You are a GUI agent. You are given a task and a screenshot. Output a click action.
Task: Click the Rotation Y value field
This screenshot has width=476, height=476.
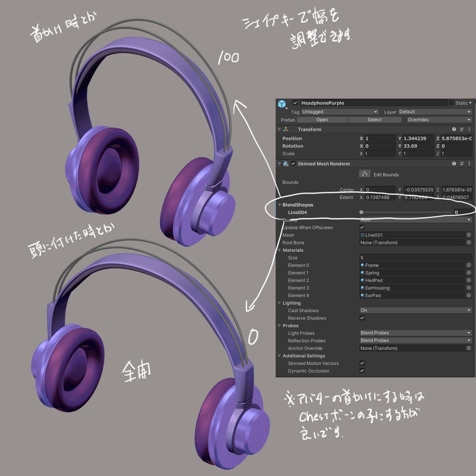pyautogui.click(x=418, y=146)
